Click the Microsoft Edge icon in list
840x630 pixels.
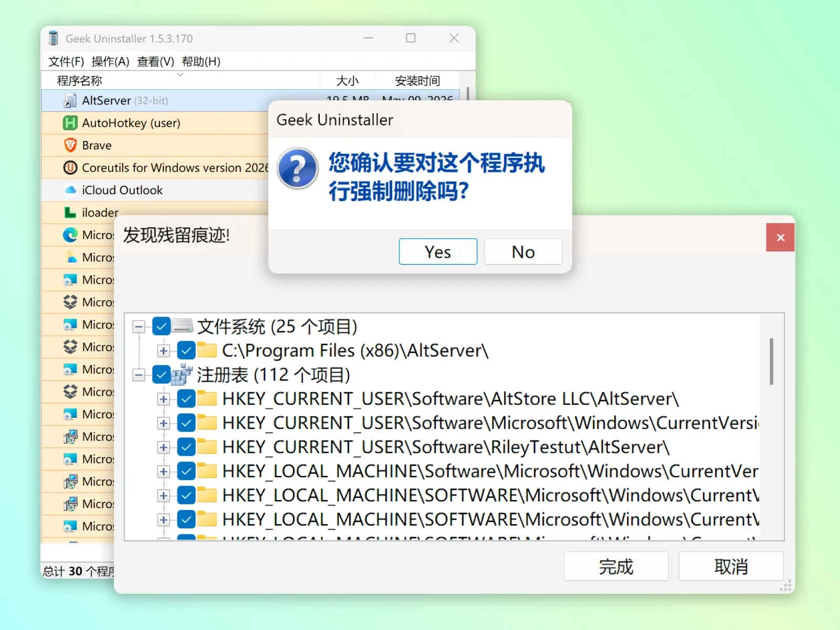tap(70, 235)
